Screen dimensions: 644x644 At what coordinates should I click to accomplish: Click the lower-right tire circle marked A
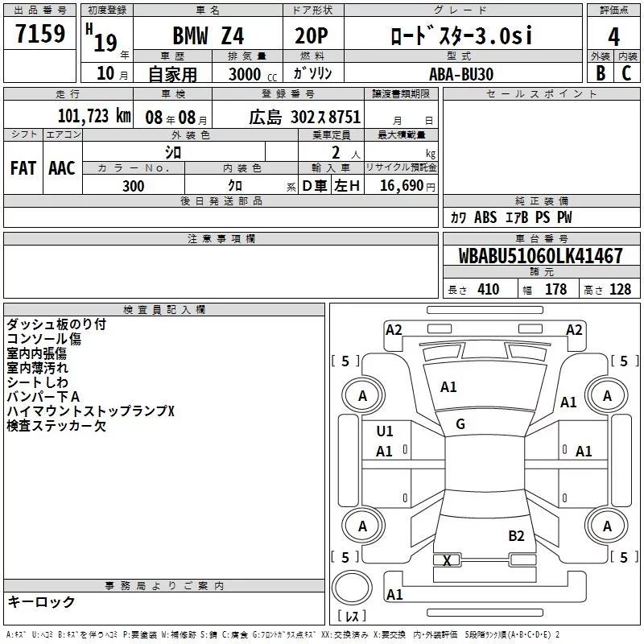pyautogui.click(x=607, y=526)
